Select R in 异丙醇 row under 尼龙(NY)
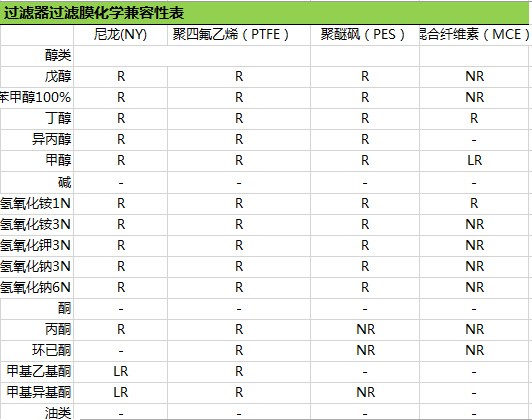The image size is (532, 420). 121,139
